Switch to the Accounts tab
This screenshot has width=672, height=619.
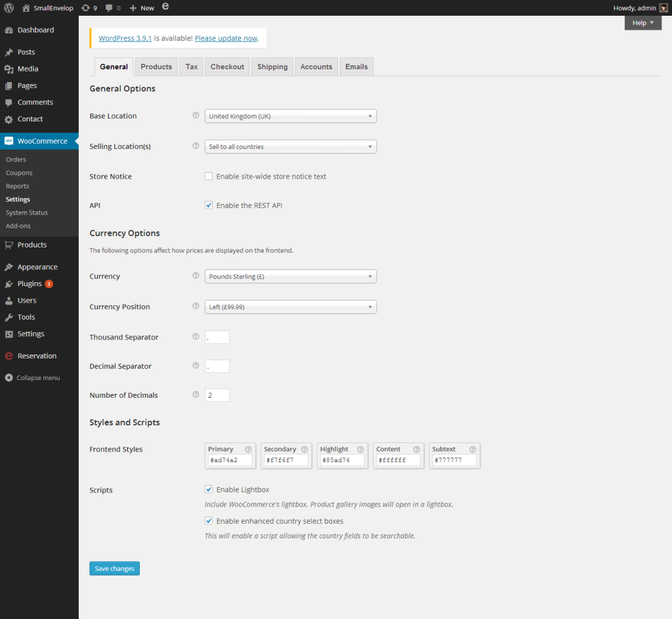point(316,67)
